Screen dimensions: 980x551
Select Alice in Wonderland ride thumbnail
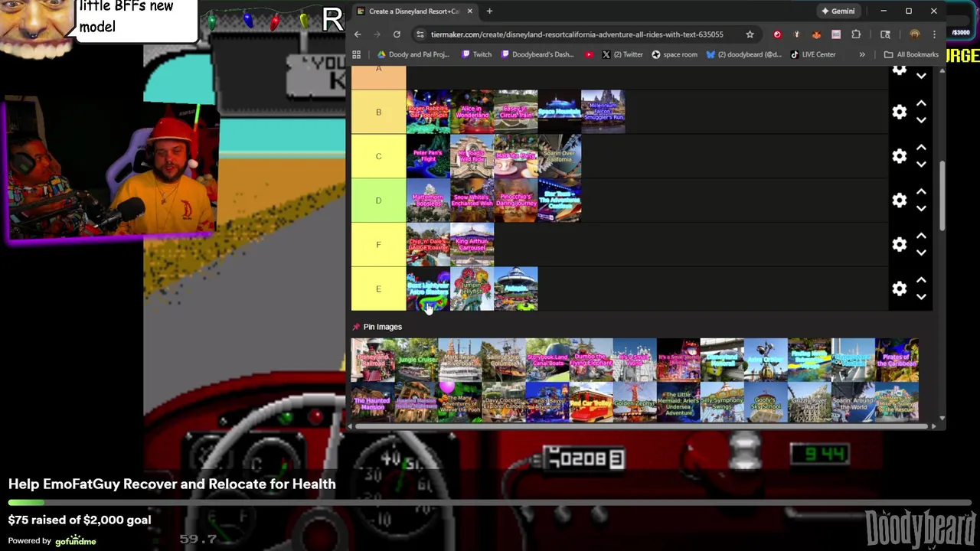[472, 112]
